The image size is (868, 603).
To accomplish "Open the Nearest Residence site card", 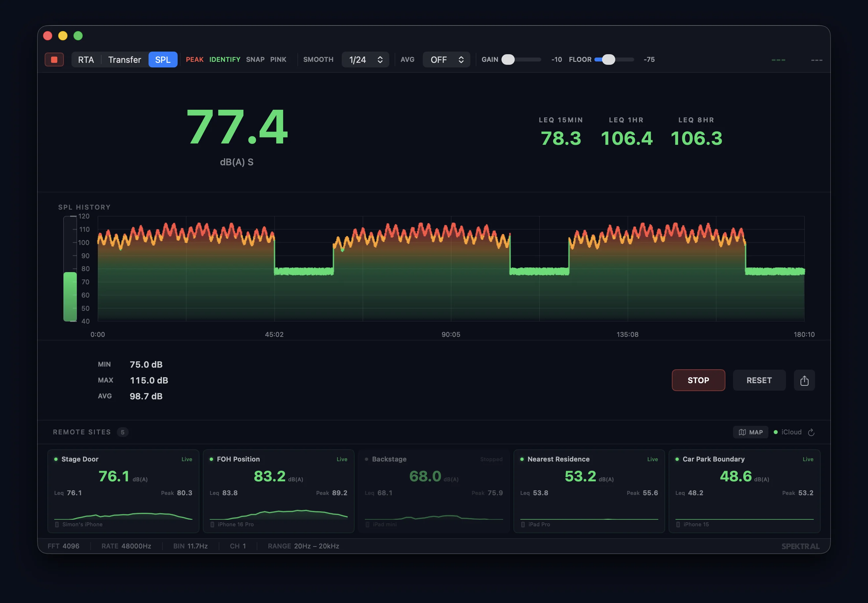I will coord(589,491).
